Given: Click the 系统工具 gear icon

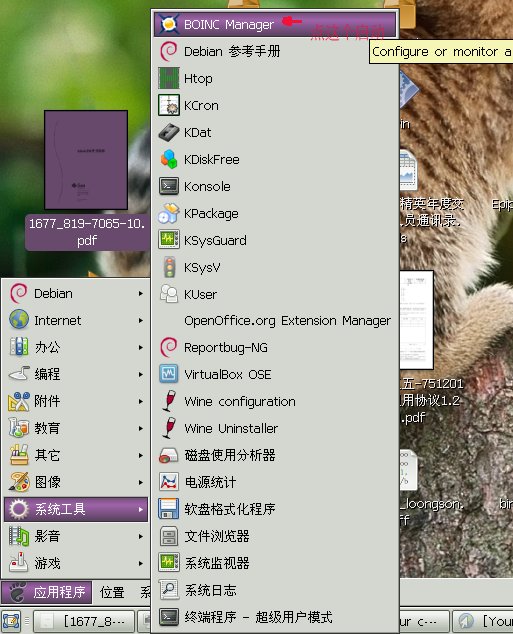Looking at the screenshot, I should pyautogui.click(x=19, y=509).
